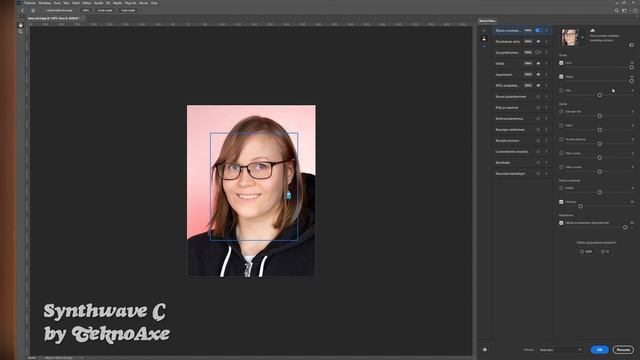This screenshot has height=360, width=640.
Task: Select the Hand tool
Action: (x=21, y=25)
